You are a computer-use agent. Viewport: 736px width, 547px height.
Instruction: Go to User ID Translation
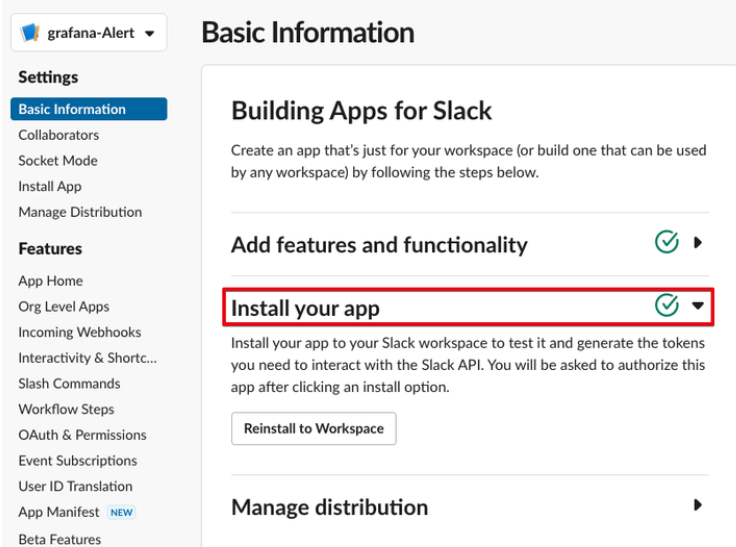click(76, 486)
